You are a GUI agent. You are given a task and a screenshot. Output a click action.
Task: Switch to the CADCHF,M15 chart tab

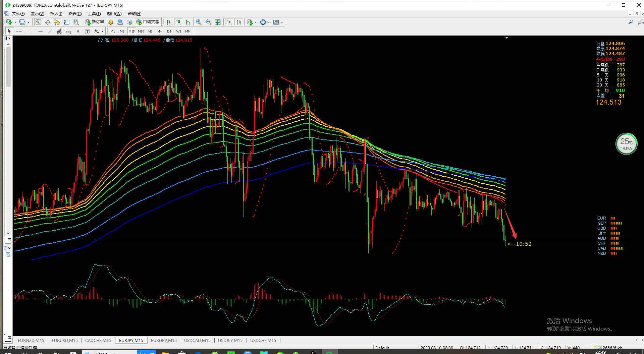coord(98,340)
